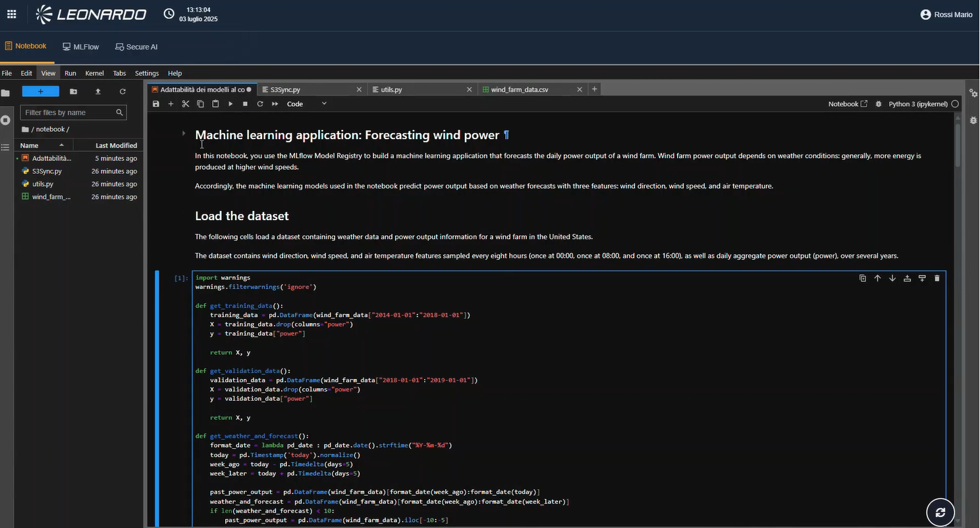The height and width of the screenshot is (528, 980).
Task: Refresh the file browser list
Action: (x=122, y=92)
